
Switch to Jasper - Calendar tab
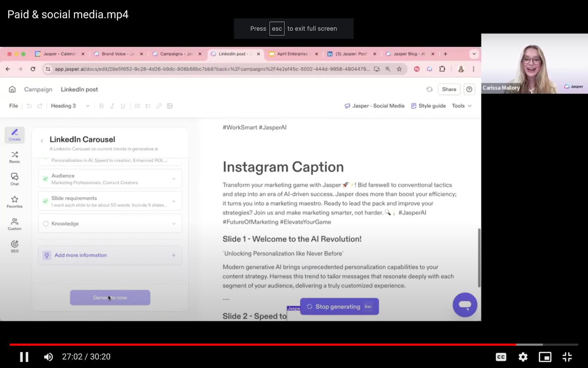coord(60,54)
